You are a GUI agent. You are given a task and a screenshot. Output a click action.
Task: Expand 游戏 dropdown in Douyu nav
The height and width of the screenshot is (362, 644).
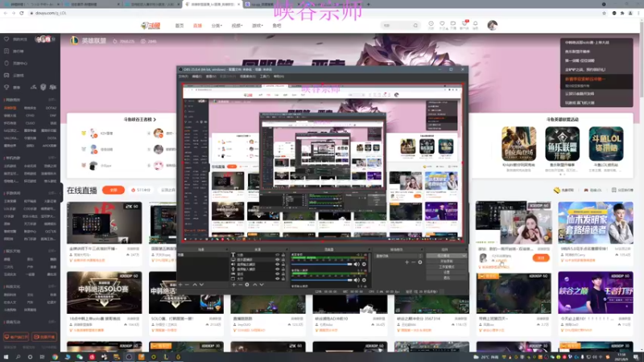[257, 26]
